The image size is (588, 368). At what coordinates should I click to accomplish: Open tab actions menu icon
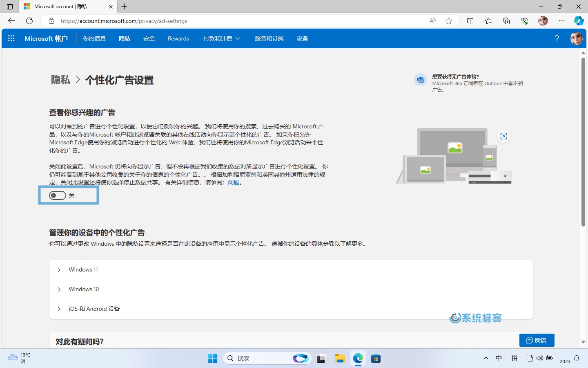point(10,7)
